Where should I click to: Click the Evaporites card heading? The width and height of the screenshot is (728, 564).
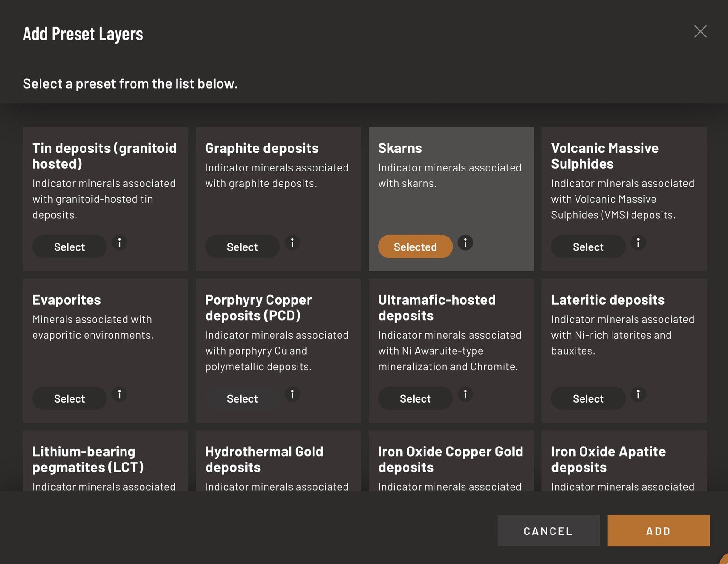tap(66, 300)
